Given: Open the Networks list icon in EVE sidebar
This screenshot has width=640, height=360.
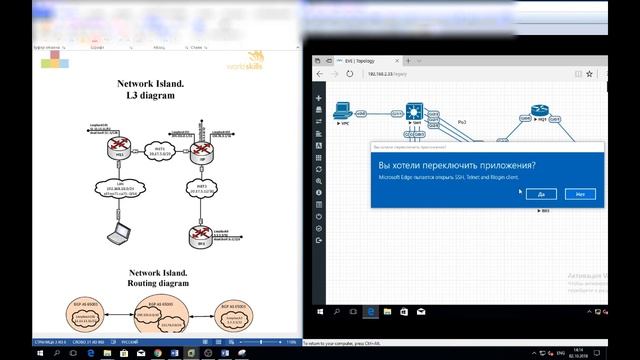Looking at the screenshot, I should (x=319, y=122).
